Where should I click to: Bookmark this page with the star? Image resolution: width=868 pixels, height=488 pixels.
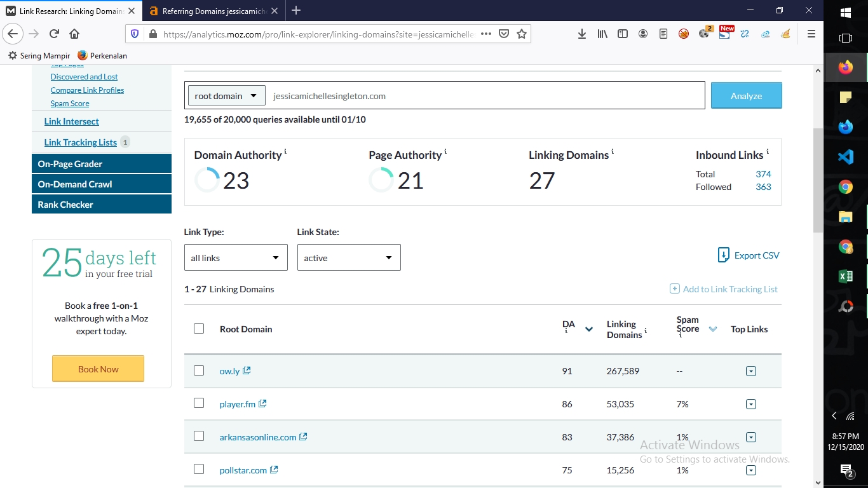[x=522, y=34]
